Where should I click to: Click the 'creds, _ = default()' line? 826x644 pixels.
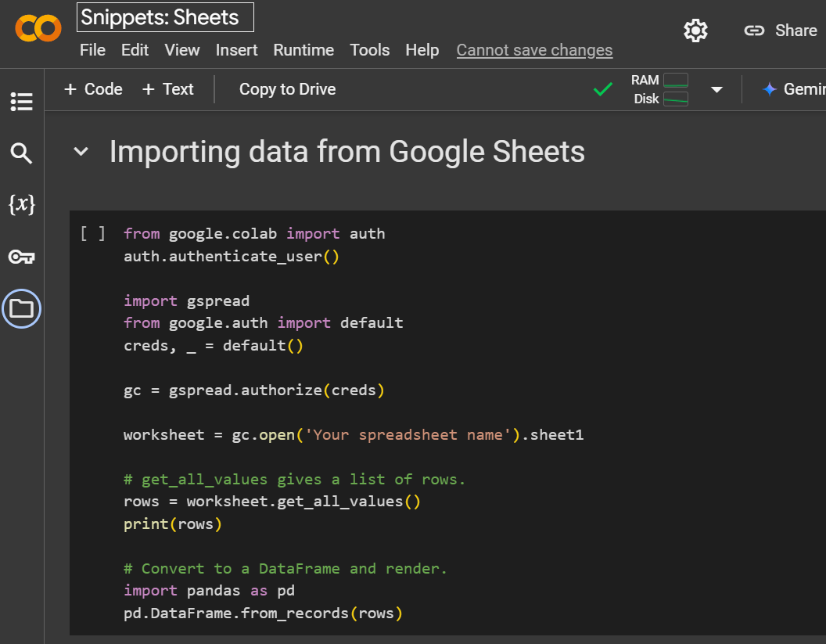point(214,346)
